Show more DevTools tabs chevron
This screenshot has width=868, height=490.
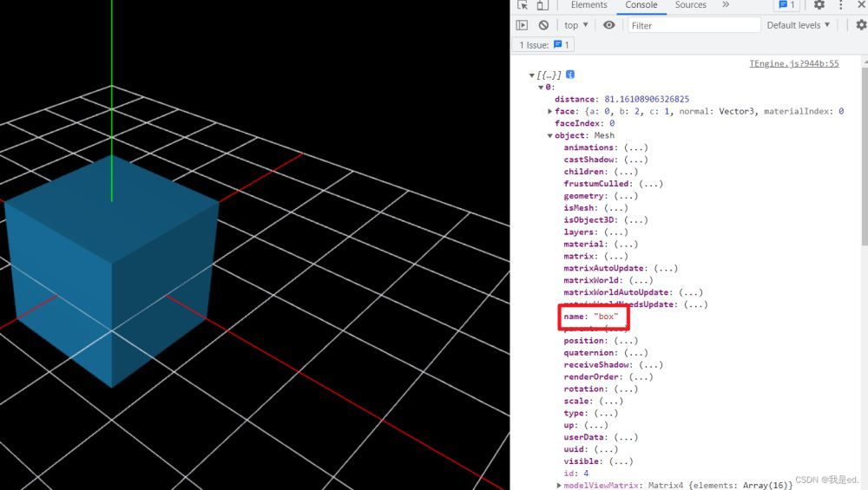point(726,5)
